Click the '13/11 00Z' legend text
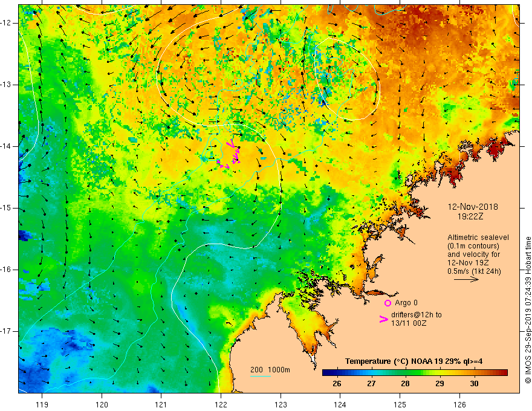The height and width of the screenshot is (411, 532). pyautogui.click(x=409, y=323)
